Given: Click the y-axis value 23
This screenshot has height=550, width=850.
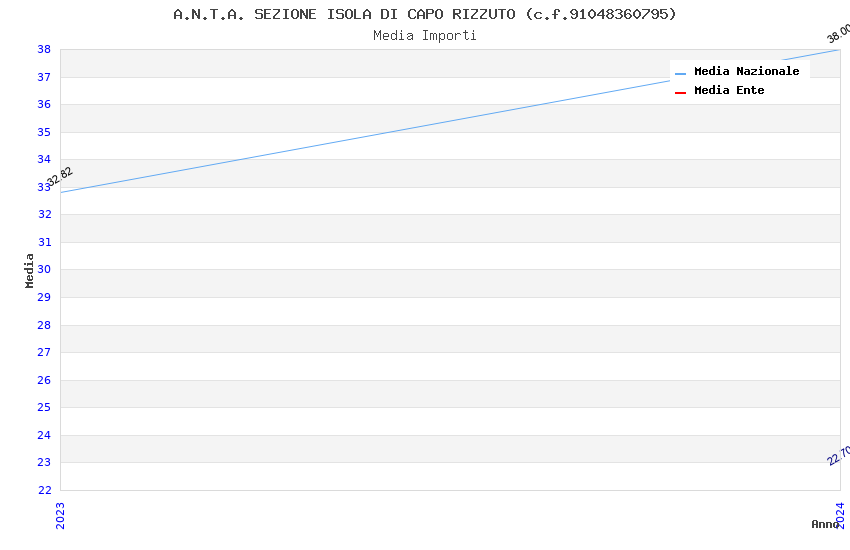Looking at the screenshot, I should (x=44, y=462).
